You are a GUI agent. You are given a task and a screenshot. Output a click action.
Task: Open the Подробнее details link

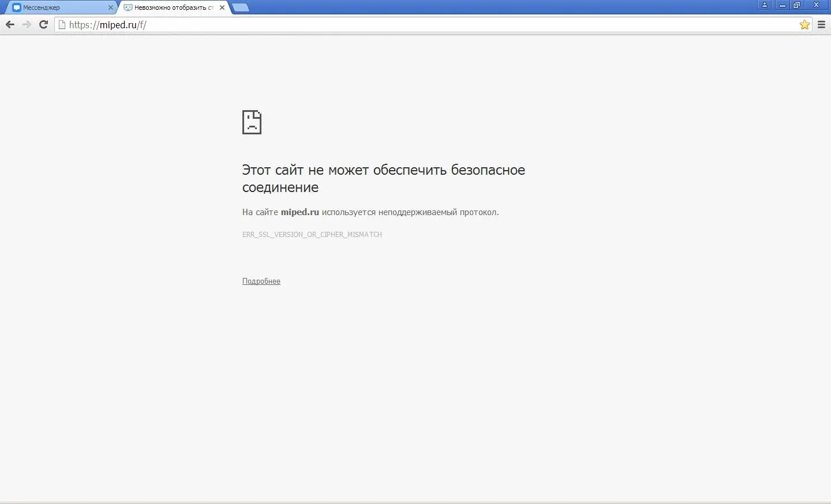[261, 281]
